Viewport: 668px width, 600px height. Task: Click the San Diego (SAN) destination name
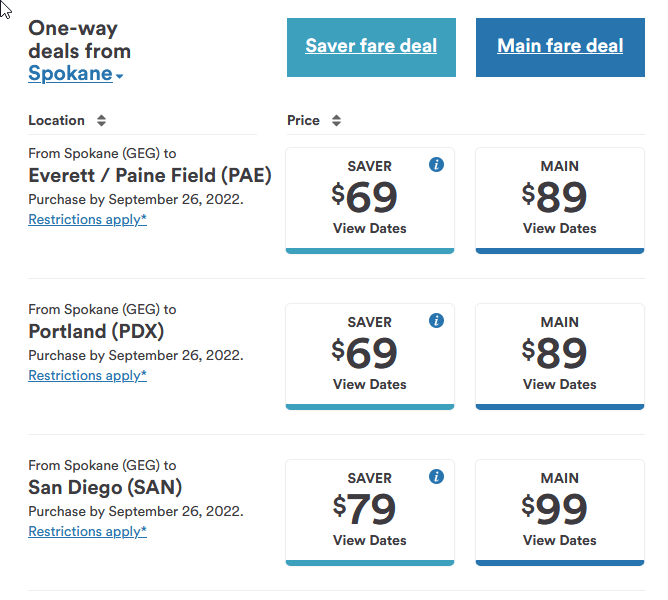105,488
